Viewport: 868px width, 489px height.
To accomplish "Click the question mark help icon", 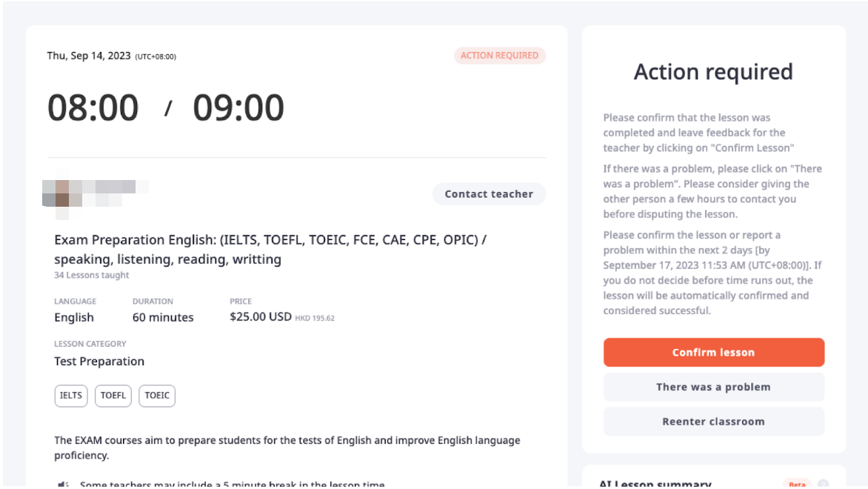I will coord(823,484).
